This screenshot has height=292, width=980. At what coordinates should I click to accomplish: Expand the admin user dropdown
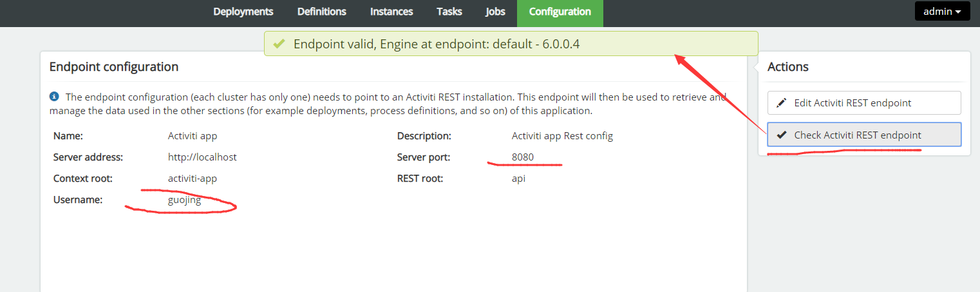[x=942, y=12]
